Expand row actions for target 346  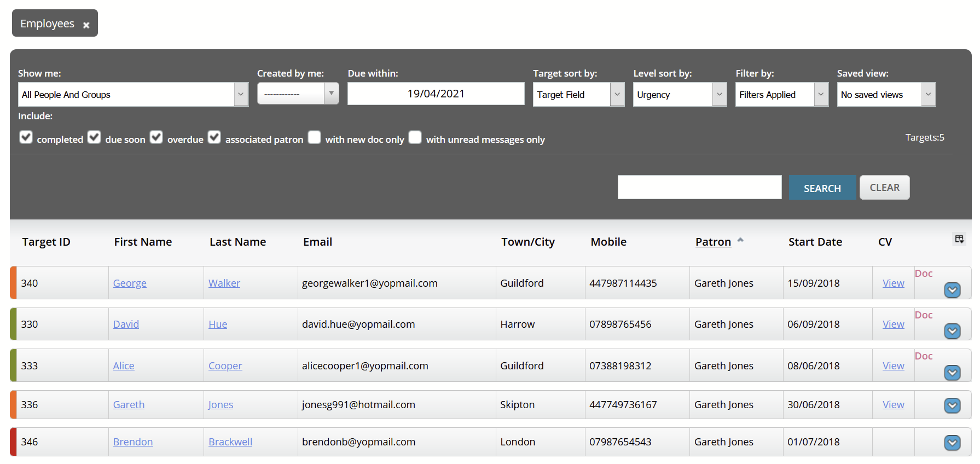pos(952,443)
